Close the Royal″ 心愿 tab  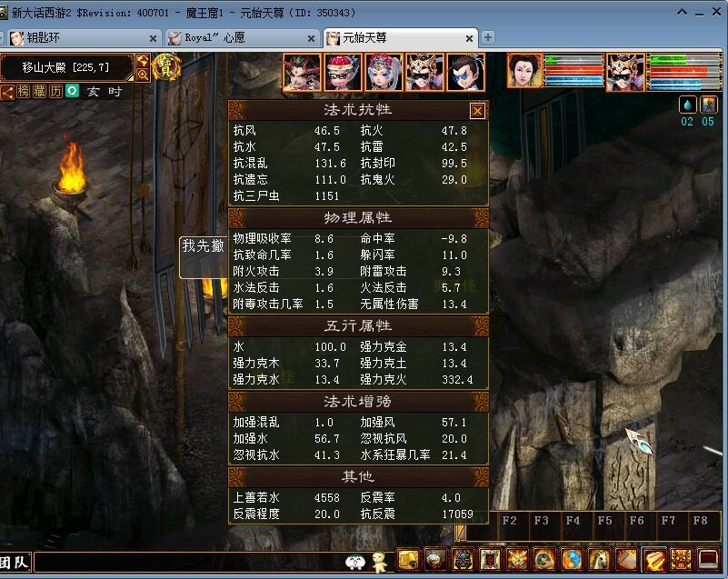click(x=311, y=39)
